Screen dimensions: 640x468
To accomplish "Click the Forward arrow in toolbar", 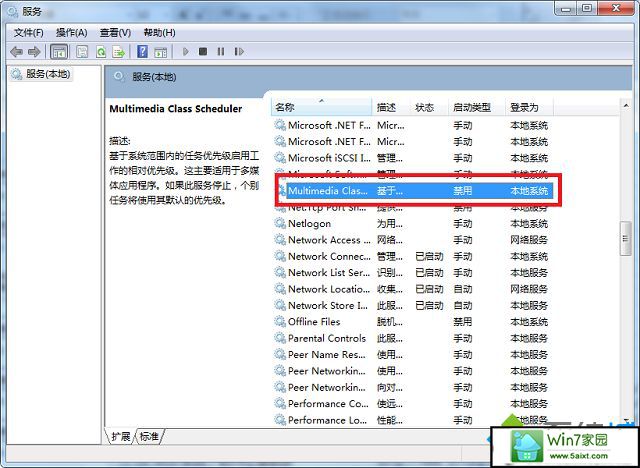I will pyautogui.click(x=34, y=52).
